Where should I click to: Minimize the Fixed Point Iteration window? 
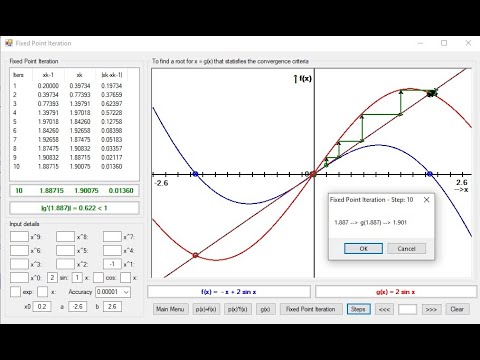pyautogui.click(x=420, y=43)
